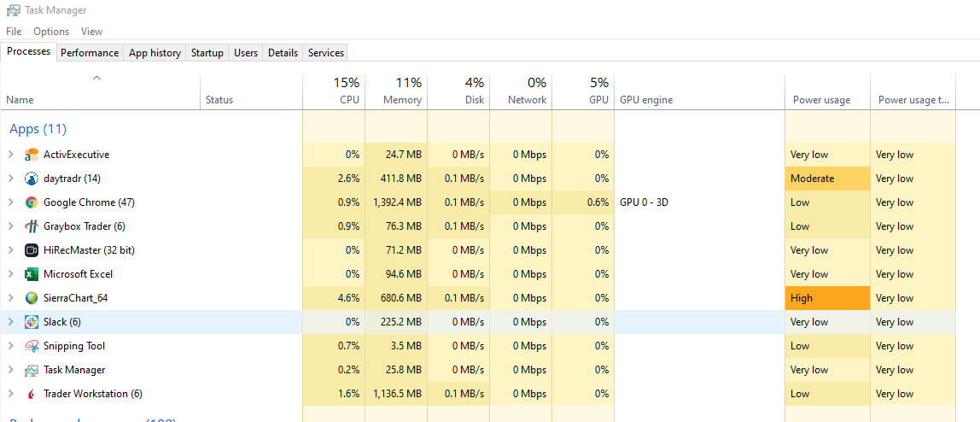This screenshot has height=422, width=980.
Task: Click the ActivExecutive app icon
Action: [x=32, y=155]
